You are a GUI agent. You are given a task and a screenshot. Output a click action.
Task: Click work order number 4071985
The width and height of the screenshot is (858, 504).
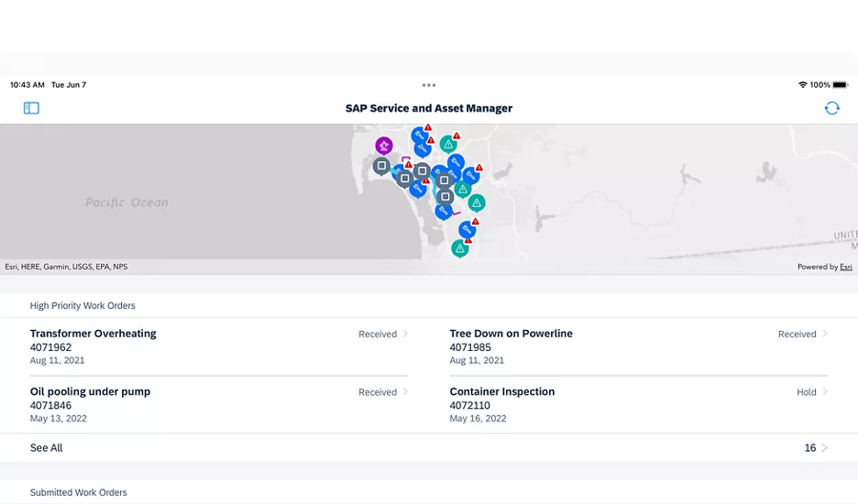(x=470, y=347)
